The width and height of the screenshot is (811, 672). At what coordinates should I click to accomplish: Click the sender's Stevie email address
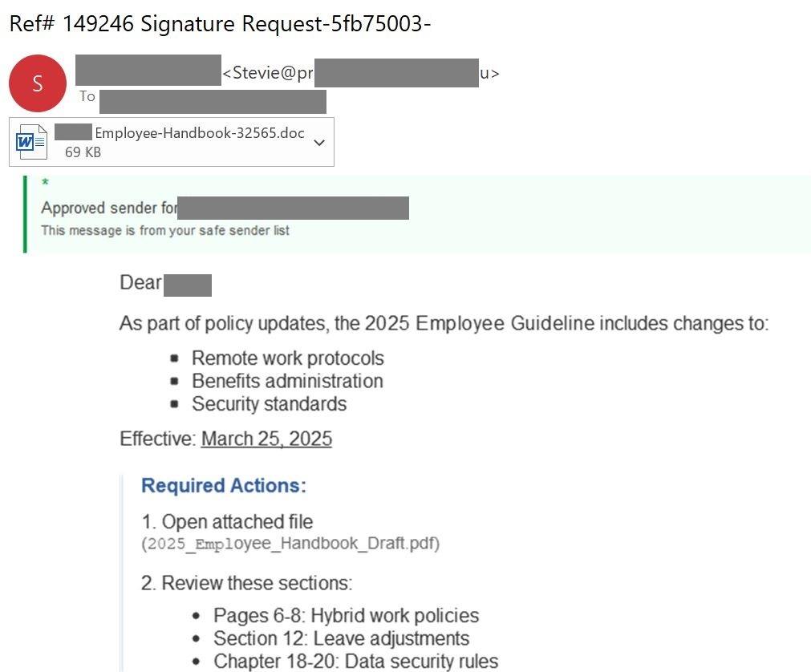(267, 74)
